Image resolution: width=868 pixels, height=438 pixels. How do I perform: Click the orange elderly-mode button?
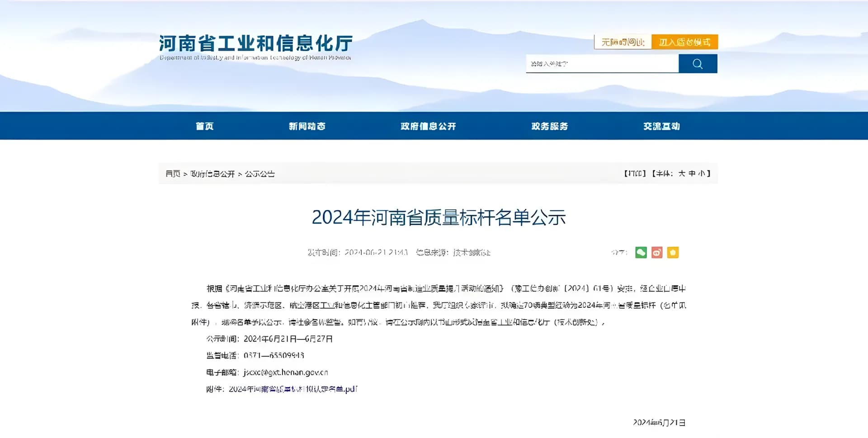[x=684, y=42]
